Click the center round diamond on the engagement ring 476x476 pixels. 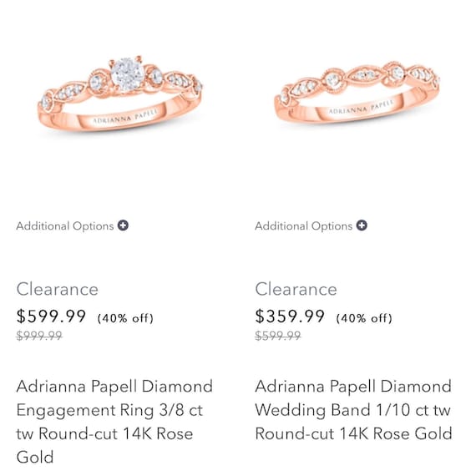click(127, 74)
